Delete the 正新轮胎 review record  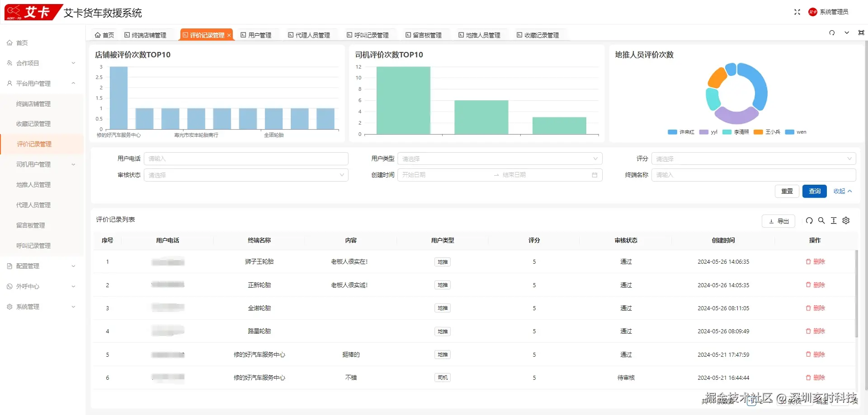[x=815, y=285]
